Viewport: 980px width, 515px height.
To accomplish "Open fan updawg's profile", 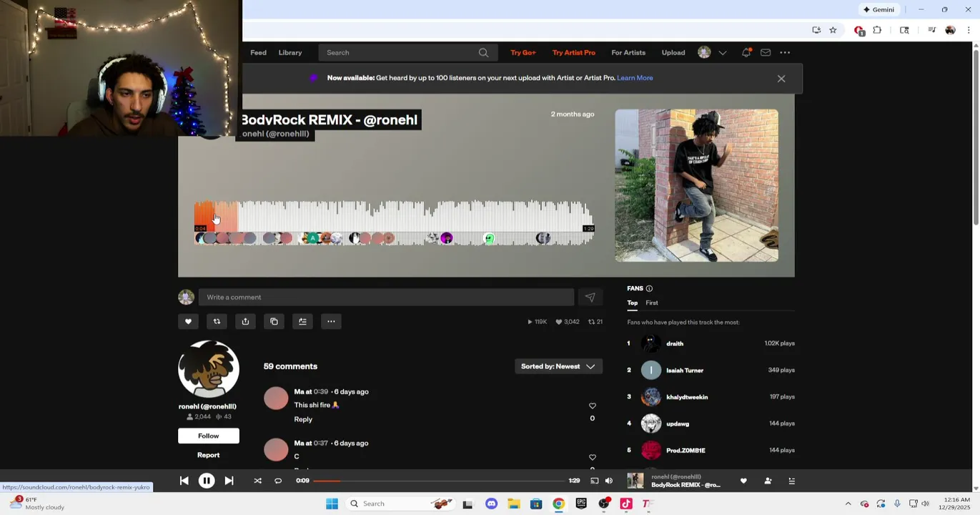I will pos(678,423).
